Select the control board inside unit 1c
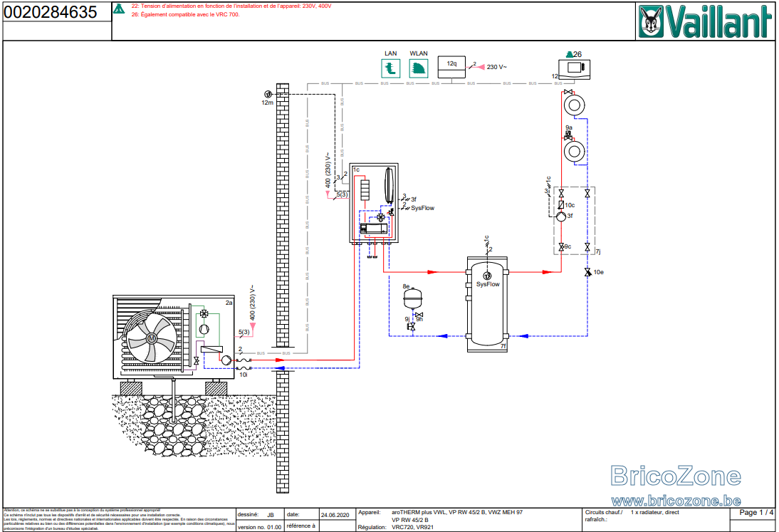 tap(373, 229)
